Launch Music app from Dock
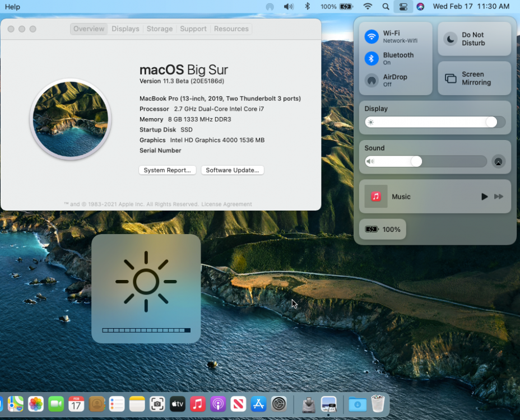This screenshot has height=420, width=520. coord(198,404)
